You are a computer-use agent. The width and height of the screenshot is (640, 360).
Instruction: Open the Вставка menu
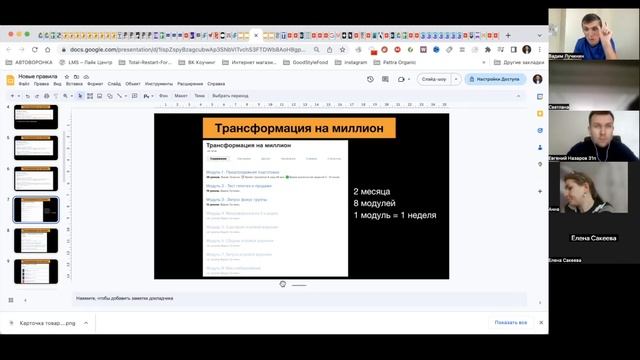(x=74, y=84)
